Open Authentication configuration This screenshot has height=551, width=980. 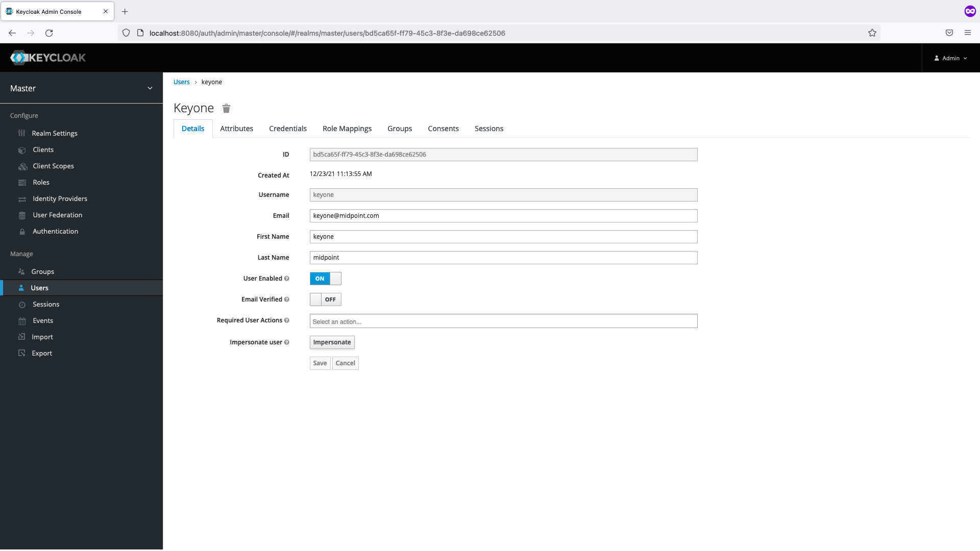click(55, 231)
